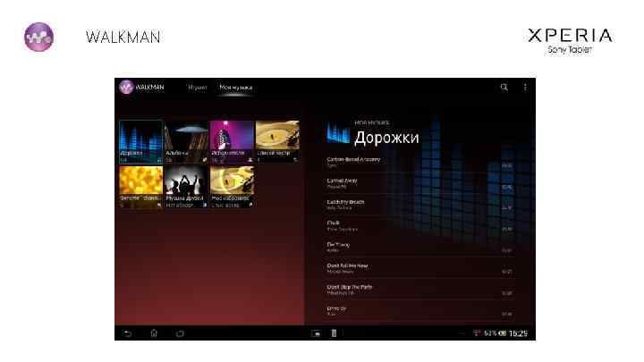
Task: Tap the Android home button
Action: pyautogui.click(x=154, y=333)
